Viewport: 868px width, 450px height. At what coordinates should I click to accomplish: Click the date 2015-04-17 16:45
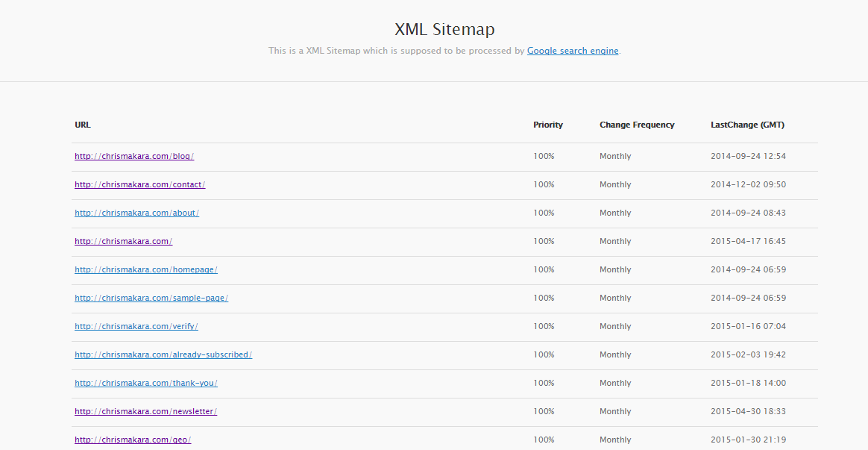tap(749, 241)
